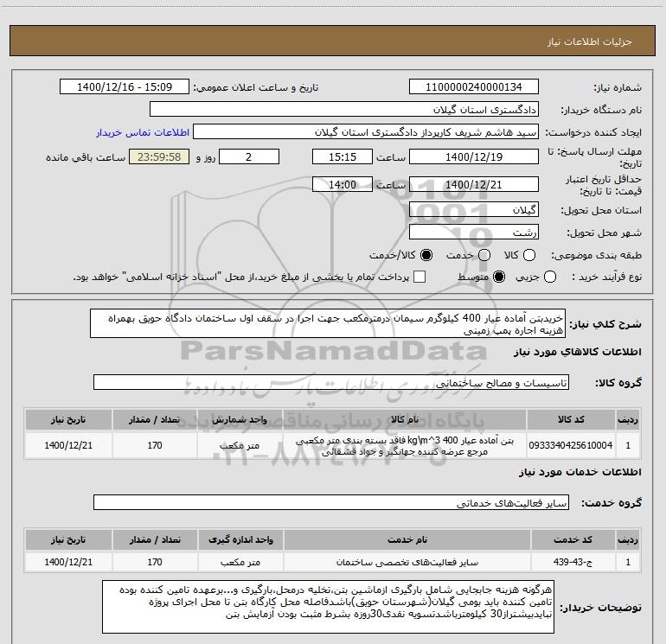Viewport: 666px width, 644px height.
Task: Select the کالا/خدمت radio button
Action: click(x=426, y=255)
